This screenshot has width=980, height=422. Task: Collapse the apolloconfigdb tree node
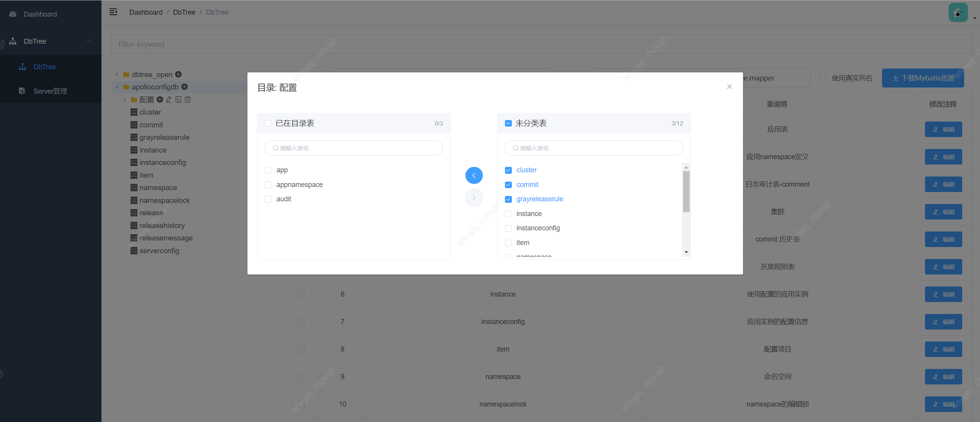pyautogui.click(x=117, y=87)
